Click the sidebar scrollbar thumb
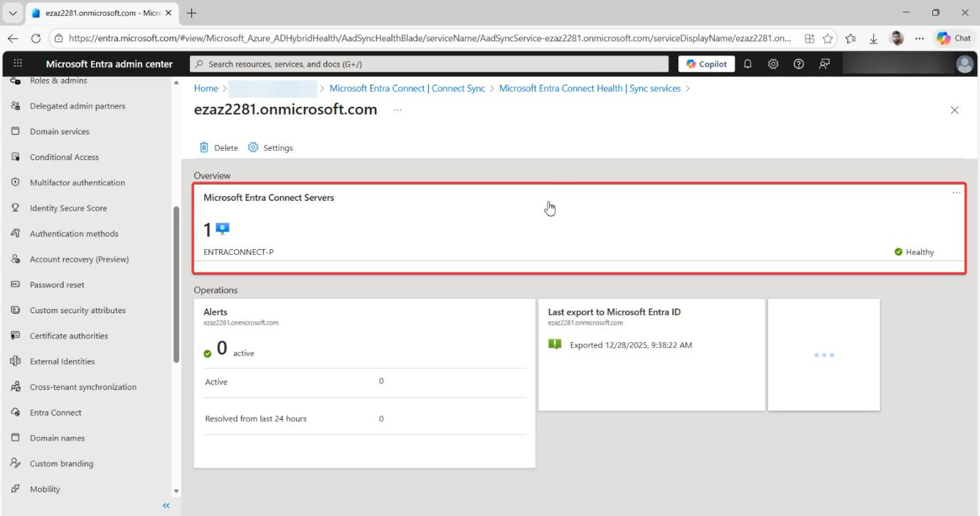The image size is (980, 516). [x=176, y=285]
